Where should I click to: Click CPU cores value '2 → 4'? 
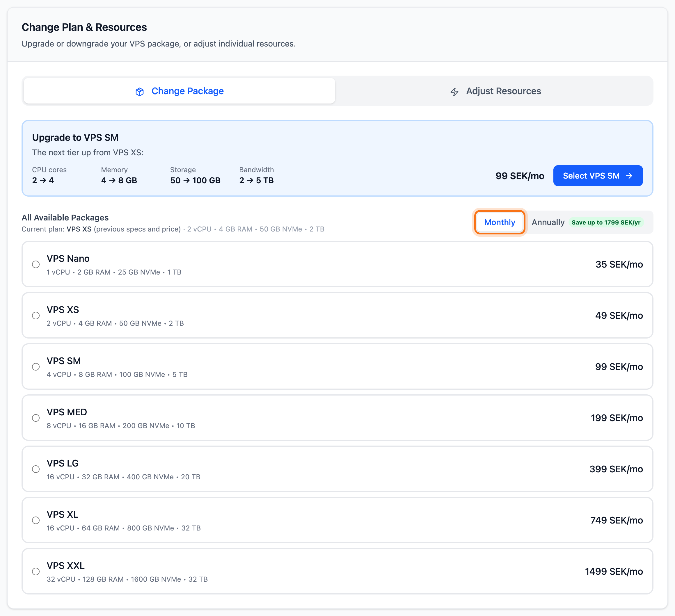(x=43, y=180)
